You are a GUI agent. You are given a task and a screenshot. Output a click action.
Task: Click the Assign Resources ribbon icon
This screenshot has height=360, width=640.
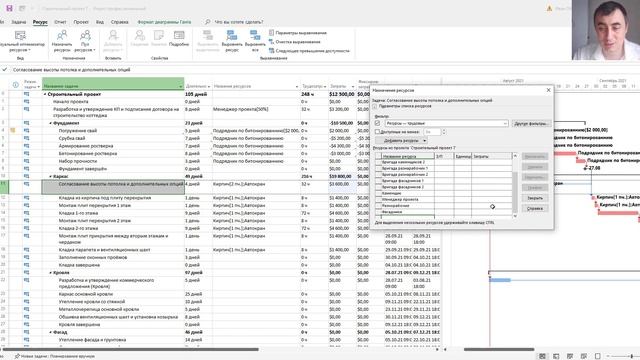pyautogui.click(x=62, y=36)
